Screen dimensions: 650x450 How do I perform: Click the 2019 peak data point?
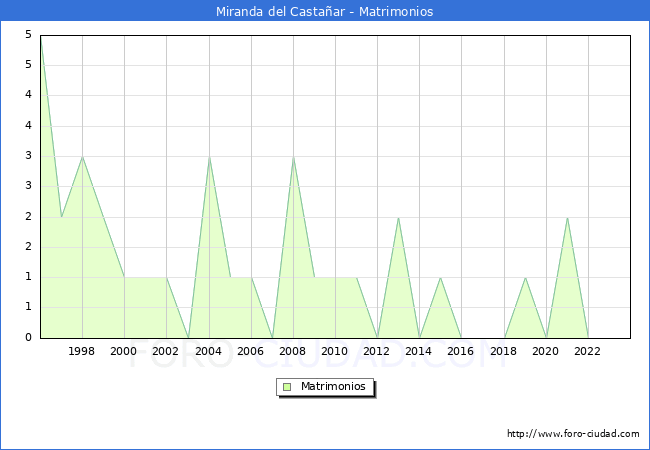(x=525, y=278)
